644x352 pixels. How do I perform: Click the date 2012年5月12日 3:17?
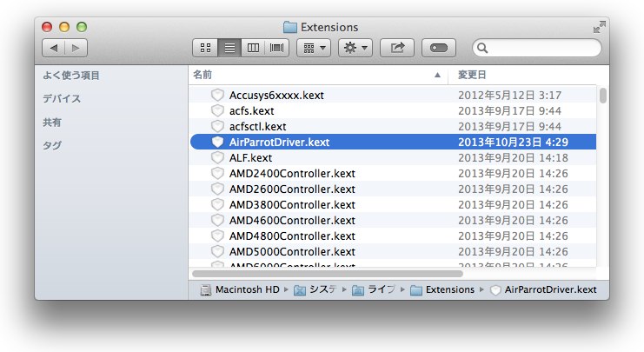tap(509, 96)
